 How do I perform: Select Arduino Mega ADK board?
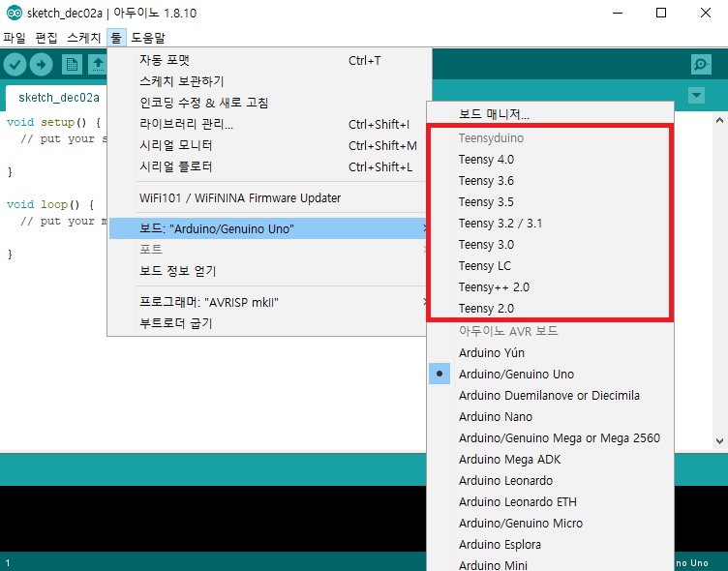(x=550, y=460)
